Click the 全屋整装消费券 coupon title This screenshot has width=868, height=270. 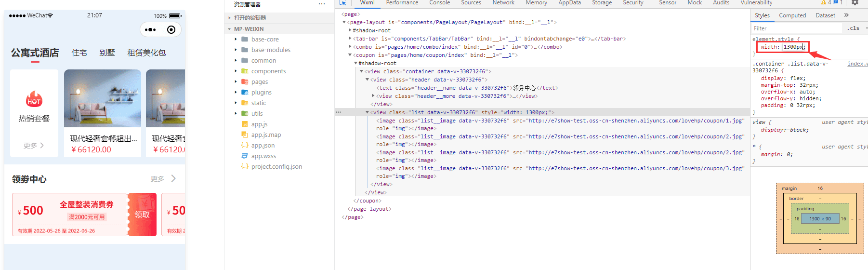pos(87,204)
